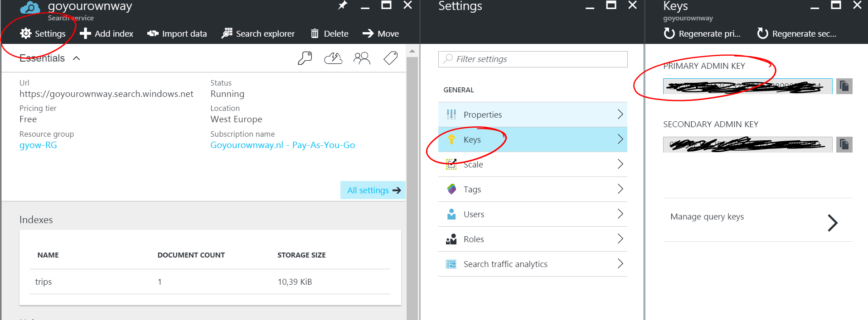
Task: Click the quick start cloud icon
Action: coord(333,58)
